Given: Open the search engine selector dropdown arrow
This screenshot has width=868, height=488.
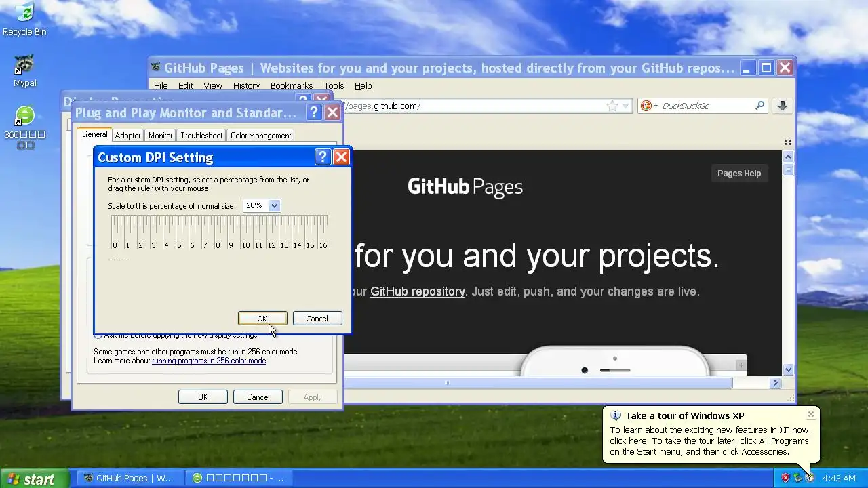Looking at the screenshot, I should (x=656, y=106).
